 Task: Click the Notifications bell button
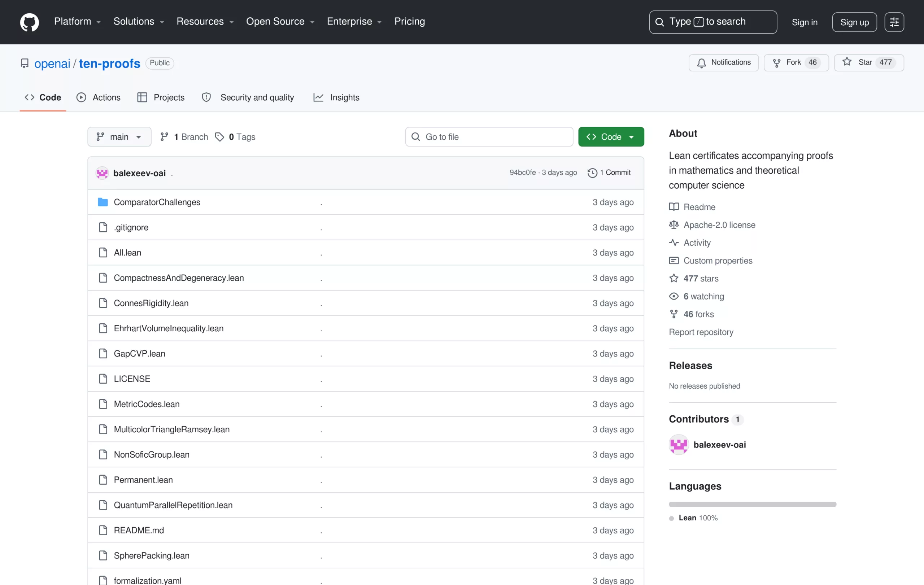(x=723, y=62)
